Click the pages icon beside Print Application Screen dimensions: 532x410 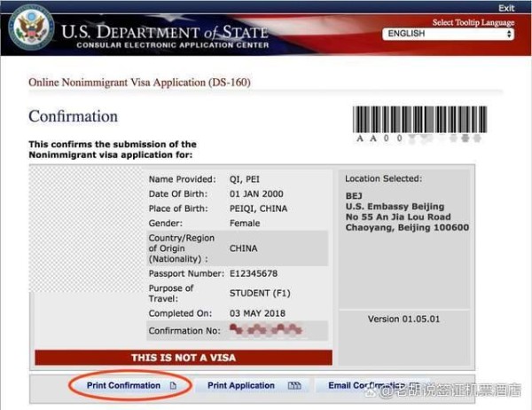pos(294,385)
